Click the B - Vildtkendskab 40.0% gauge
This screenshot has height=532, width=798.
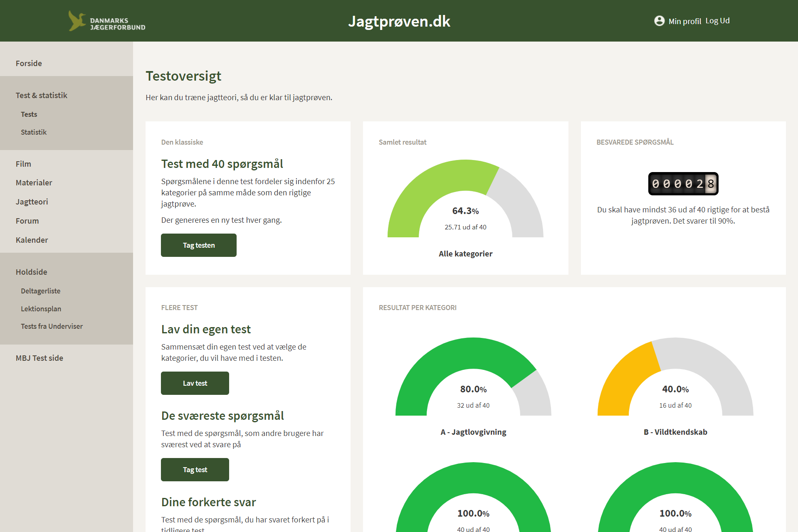tap(675, 377)
